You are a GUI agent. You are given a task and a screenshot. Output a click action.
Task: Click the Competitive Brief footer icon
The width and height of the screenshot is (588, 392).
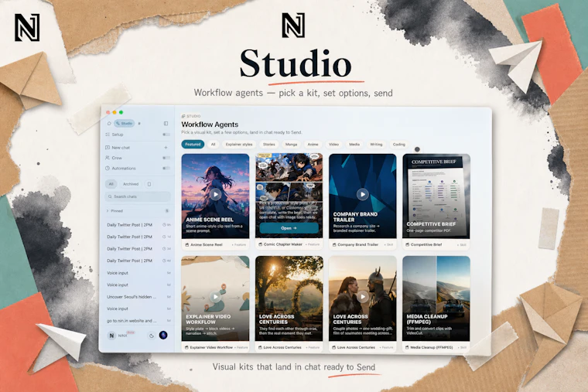pyautogui.click(x=407, y=245)
